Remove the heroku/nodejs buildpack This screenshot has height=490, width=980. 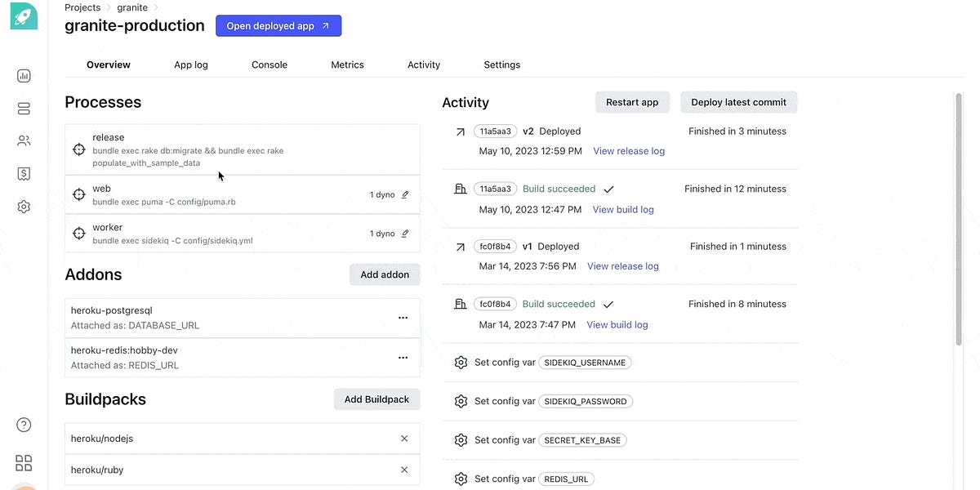point(404,439)
